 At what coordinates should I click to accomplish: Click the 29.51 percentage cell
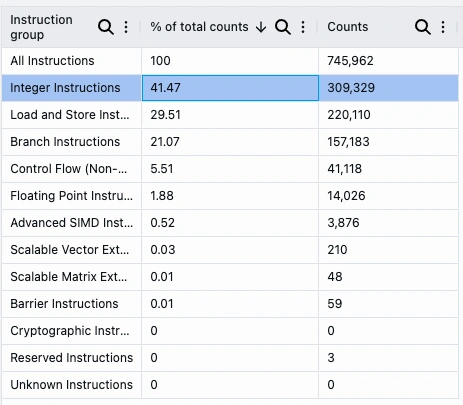click(230, 115)
